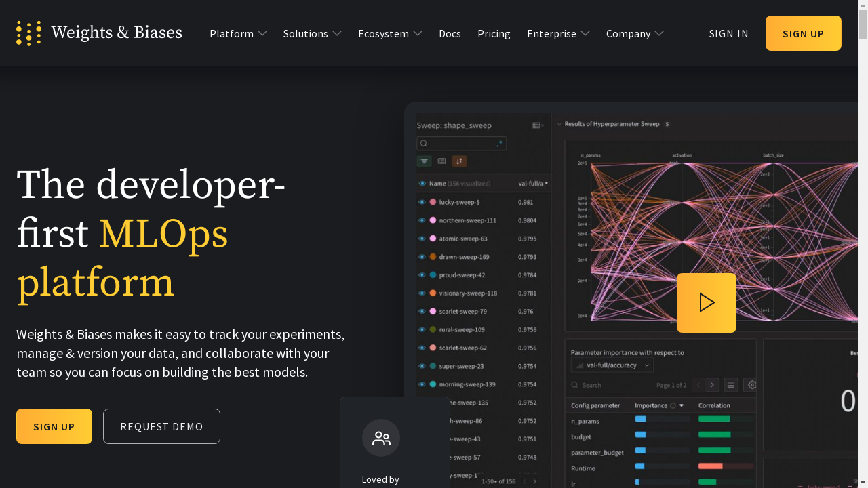Collapse the Results of Hyperparameter Sweep section
This screenshot has height=488, width=868.
coord(559,124)
